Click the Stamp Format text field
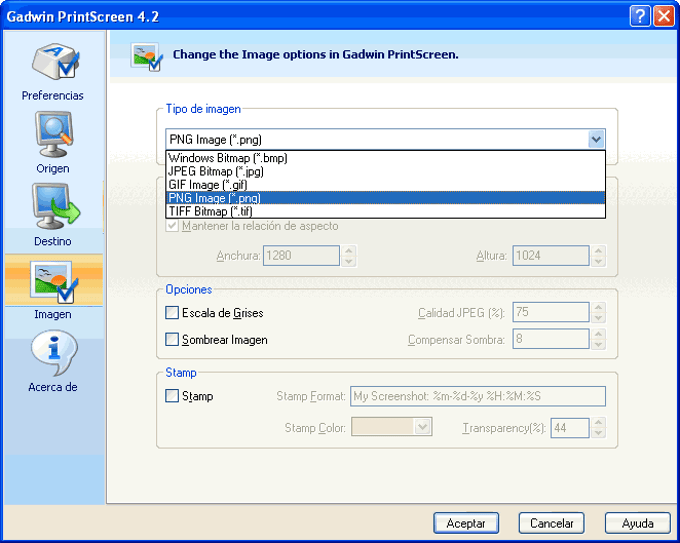The width and height of the screenshot is (680, 543). pyautogui.click(x=478, y=396)
